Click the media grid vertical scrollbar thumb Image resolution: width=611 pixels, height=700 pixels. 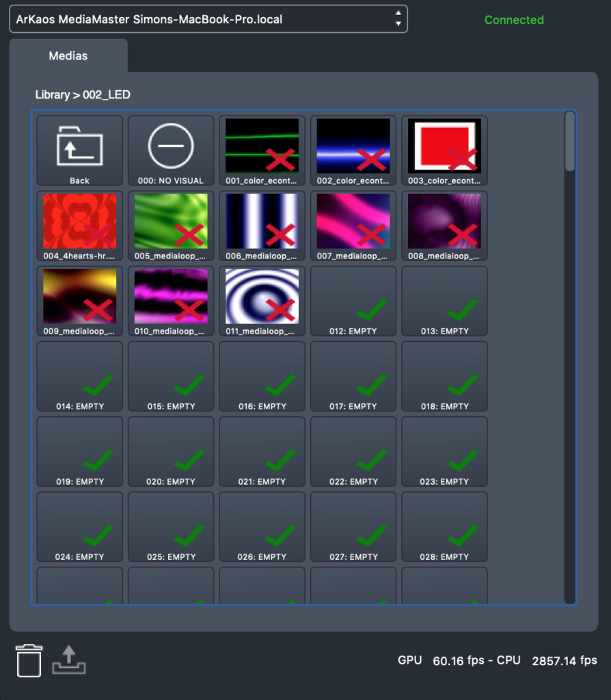pos(569,141)
